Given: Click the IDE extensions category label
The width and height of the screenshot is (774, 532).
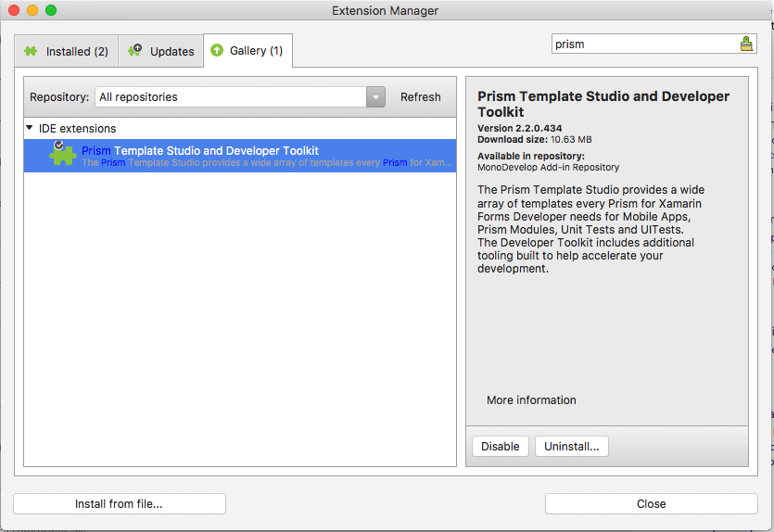Looking at the screenshot, I should (x=78, y=128).
